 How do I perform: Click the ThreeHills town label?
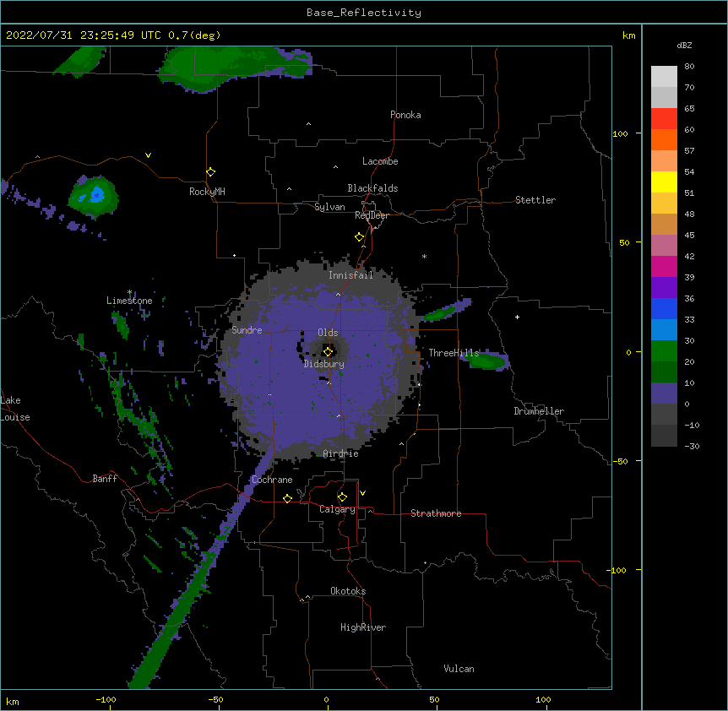(x=454, y=353)
